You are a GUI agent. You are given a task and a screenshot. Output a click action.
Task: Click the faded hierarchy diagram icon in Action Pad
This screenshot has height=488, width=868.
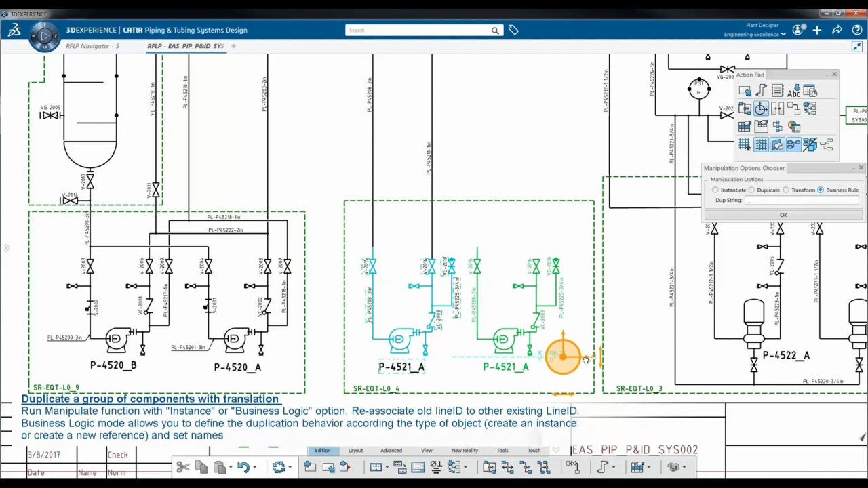(x=826, y=144)
